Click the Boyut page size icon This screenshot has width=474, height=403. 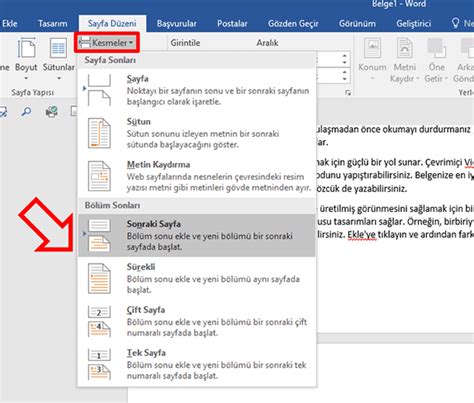click(x=26, y=48)
